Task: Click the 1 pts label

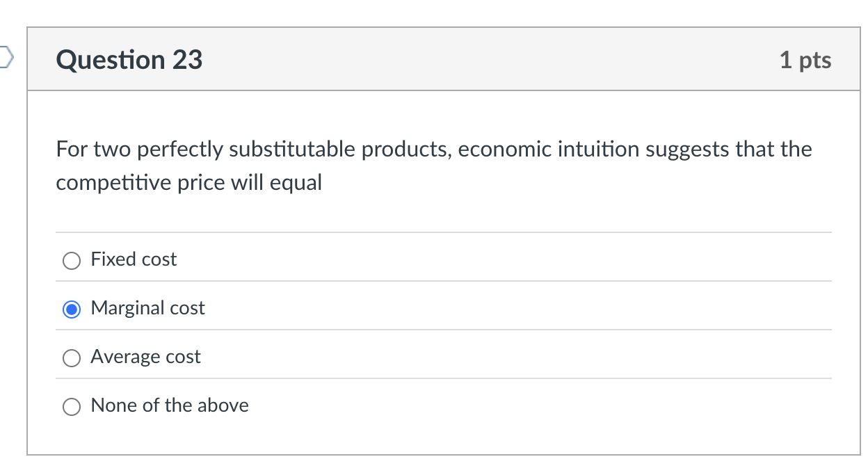Action: pyautogui.click(x=807, y=60)
